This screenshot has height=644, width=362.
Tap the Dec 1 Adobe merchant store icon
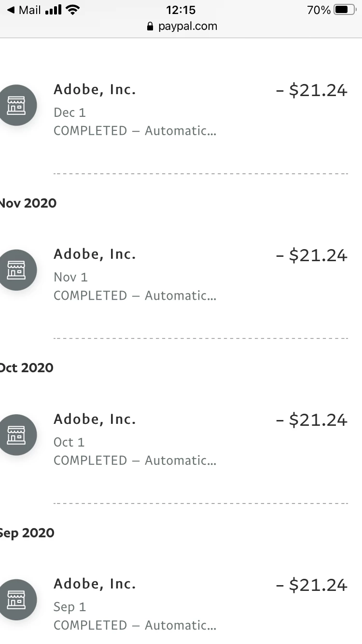tap(17, 105)
